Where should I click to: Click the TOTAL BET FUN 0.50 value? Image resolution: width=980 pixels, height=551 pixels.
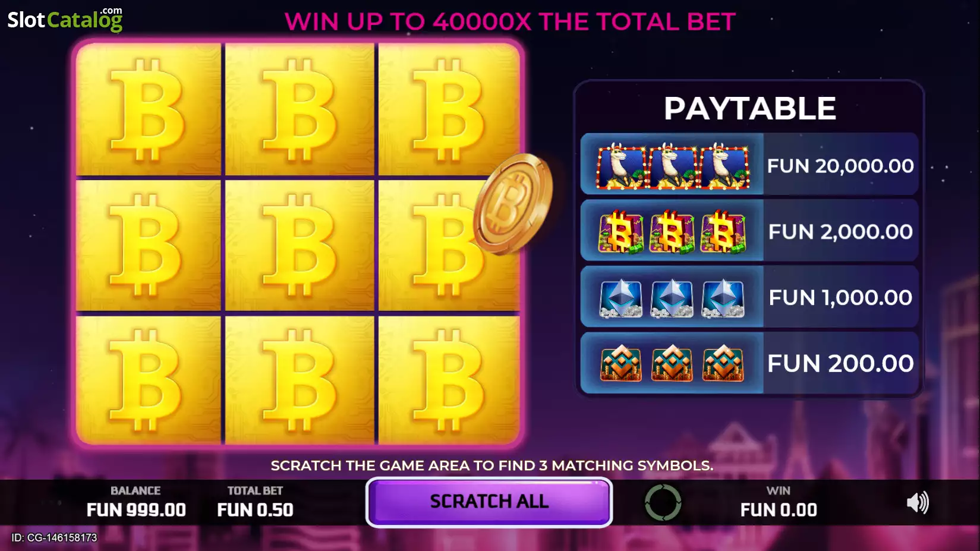click(x=255, y=509)
